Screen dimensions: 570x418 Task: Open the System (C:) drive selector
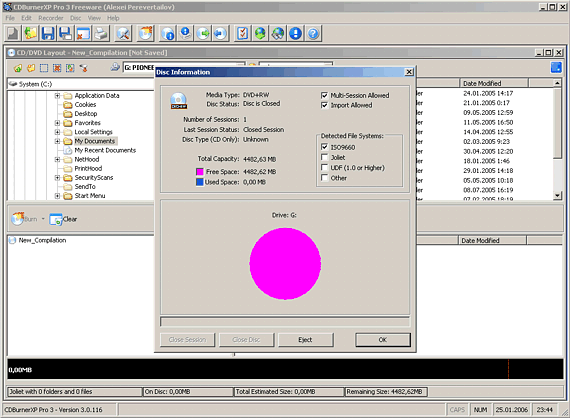coord(80,84)
